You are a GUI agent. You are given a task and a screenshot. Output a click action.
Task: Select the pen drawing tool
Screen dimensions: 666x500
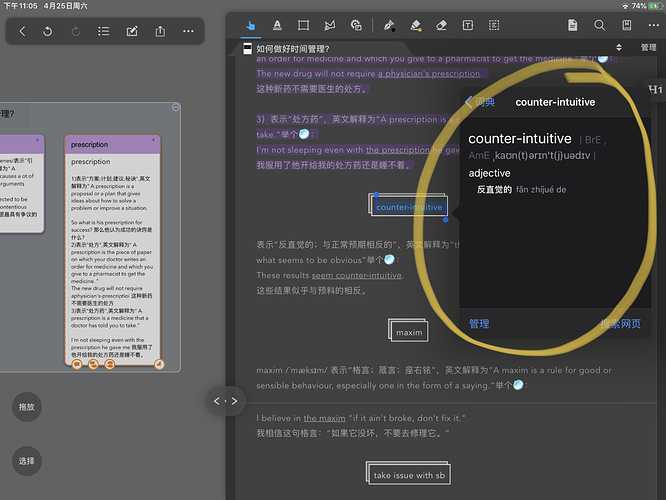point(389,25)
